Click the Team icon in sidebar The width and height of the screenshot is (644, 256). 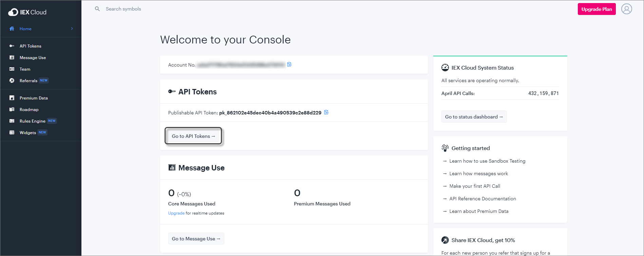(x=12, y=69)
